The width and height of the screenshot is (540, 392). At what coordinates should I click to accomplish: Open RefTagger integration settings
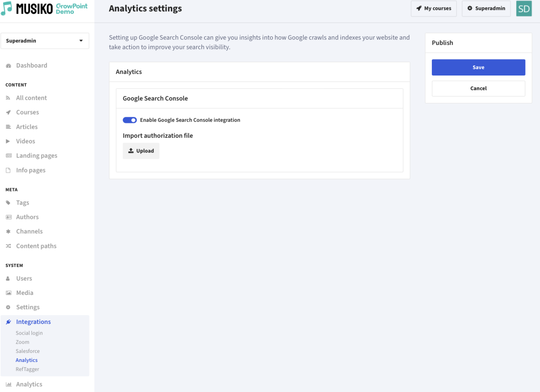click(27, 369)
